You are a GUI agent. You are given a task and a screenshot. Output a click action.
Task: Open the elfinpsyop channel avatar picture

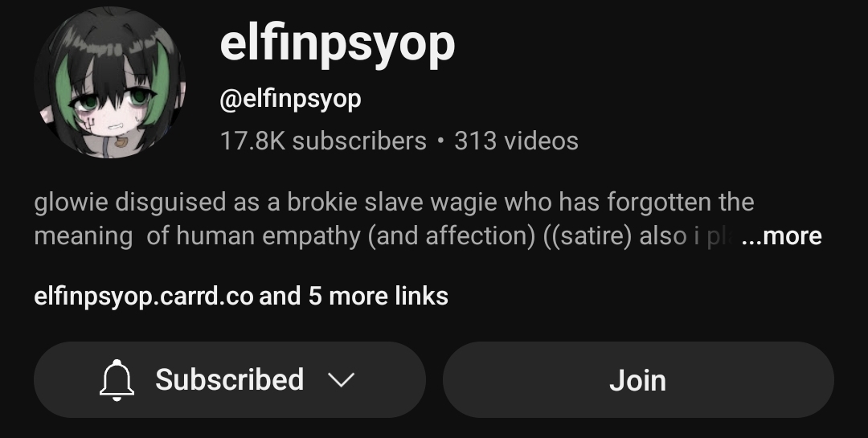(110, 83)
